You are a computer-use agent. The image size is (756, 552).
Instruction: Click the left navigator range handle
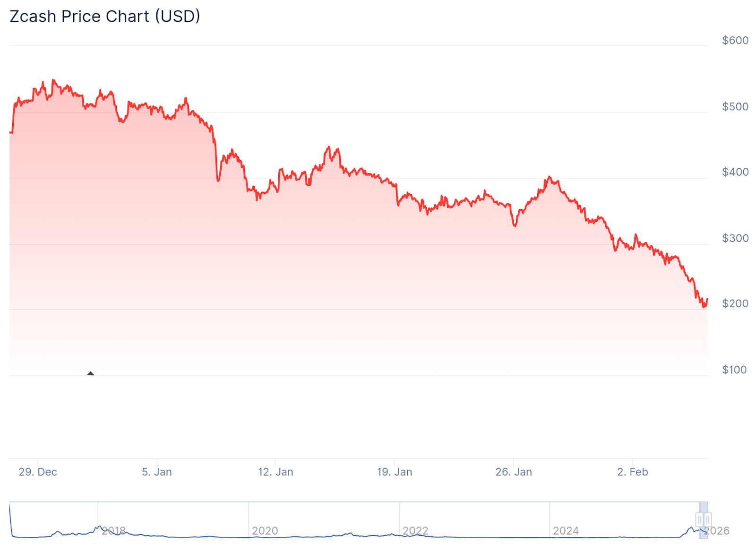[x=700, y=519]
